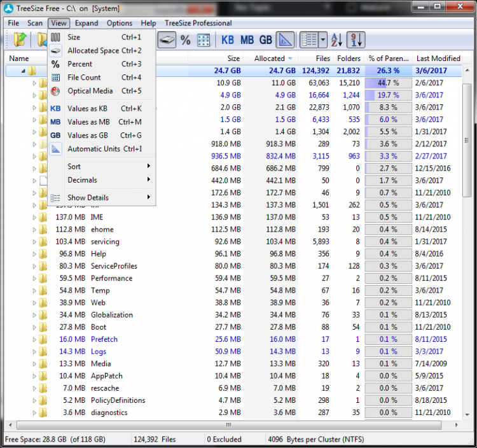This screenshot has height=448, width=477.
Task: Select the Logs folder row
Action: point(233,351)
